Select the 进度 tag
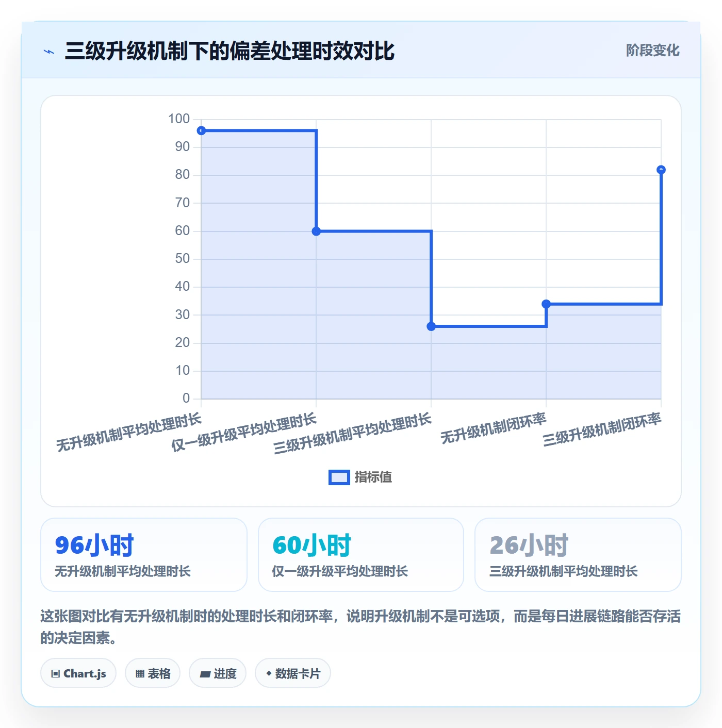722x728 pixels. 218,673
